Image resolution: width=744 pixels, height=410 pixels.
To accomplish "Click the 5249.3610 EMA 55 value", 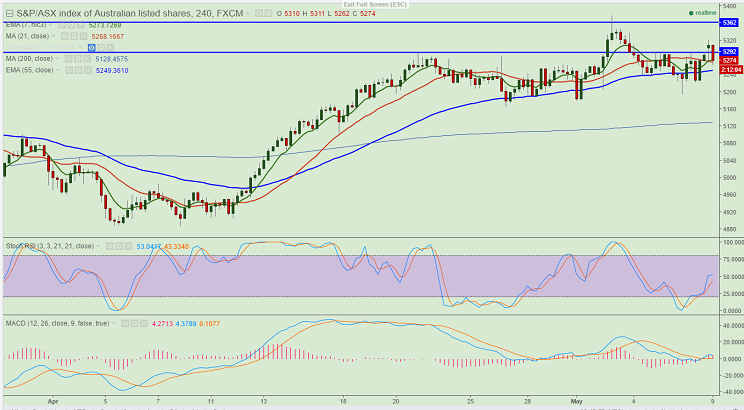I will click(112, 71).
